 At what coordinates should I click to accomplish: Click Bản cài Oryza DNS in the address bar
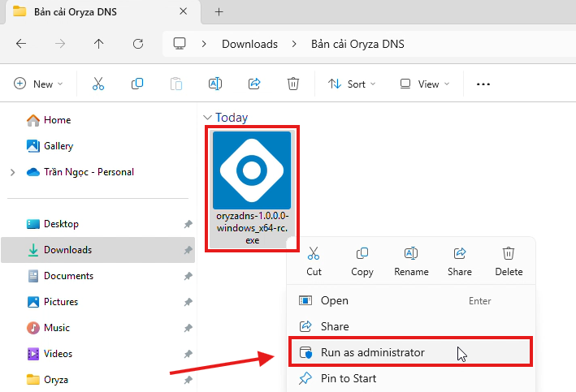pyautogui.click(x=357, y=44)
